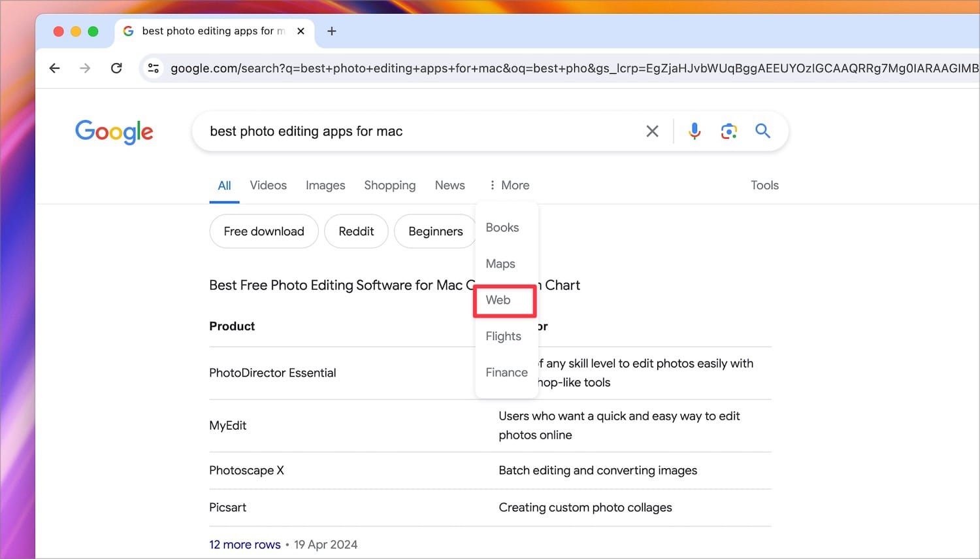Screen dimensions: 980x559
Task: Click the Product column header
Action: (232, 326)
